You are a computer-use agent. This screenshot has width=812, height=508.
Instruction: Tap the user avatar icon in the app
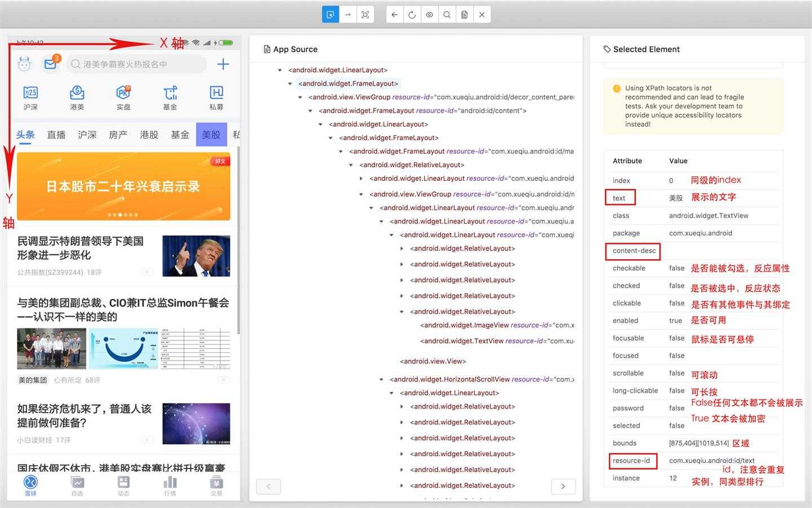pyautogui.click(x=24, y=64)
